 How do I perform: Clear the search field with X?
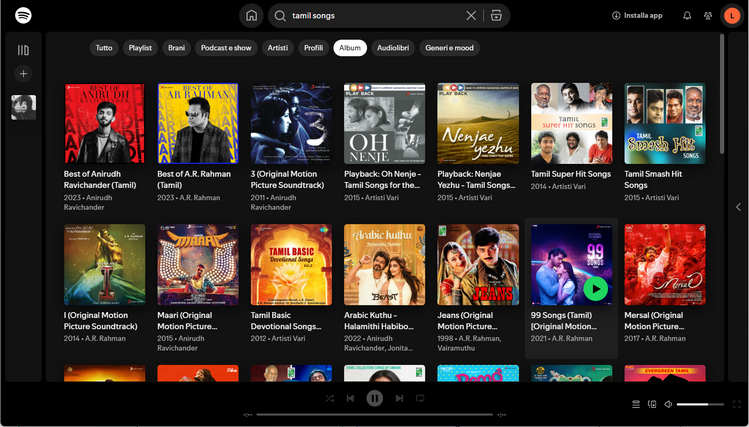(471, 16)
